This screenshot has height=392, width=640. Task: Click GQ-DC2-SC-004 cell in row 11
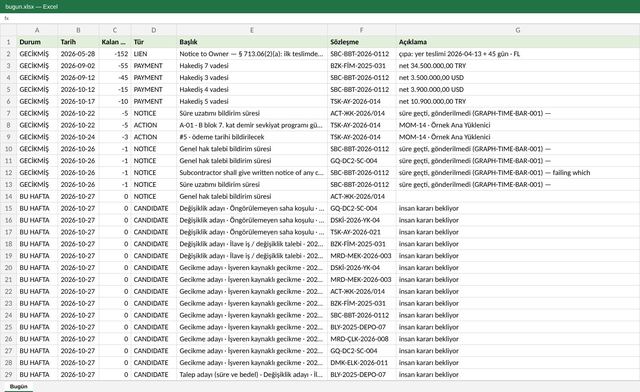(x=362, y=161)
